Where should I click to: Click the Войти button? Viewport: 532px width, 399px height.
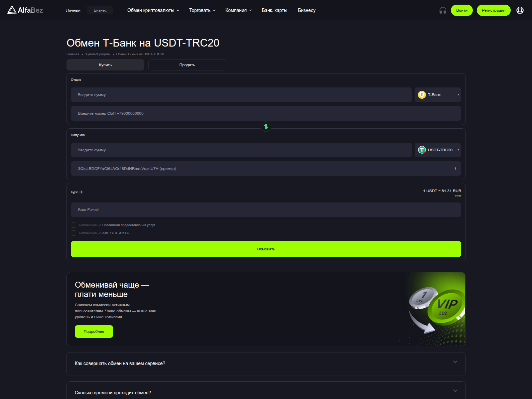[x=462, y=10]
